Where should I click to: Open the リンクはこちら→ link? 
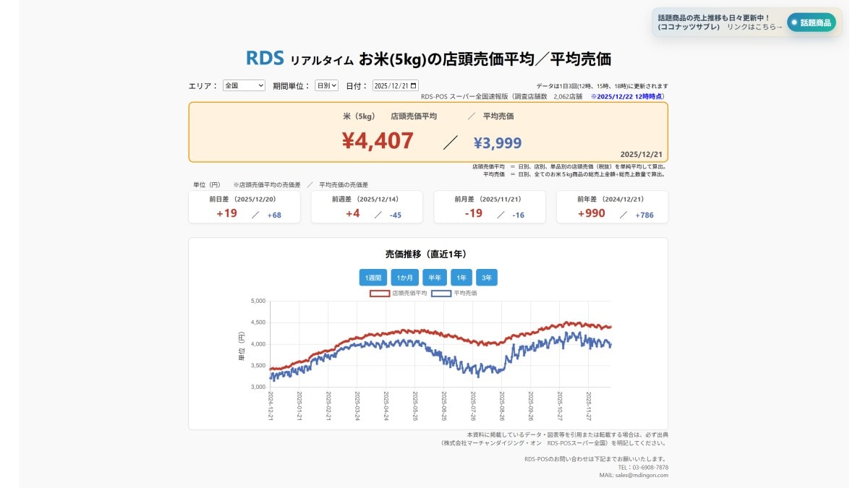click(x=754, y=27)
